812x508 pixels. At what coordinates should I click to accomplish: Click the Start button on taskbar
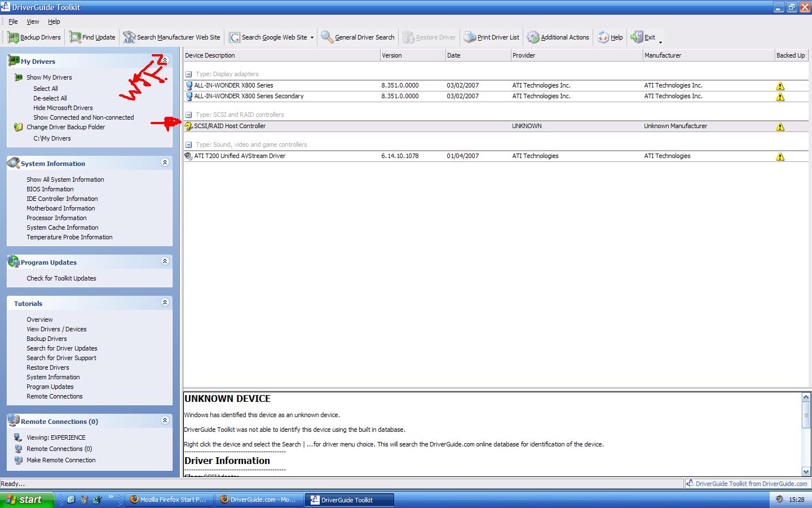click(27, 500)
